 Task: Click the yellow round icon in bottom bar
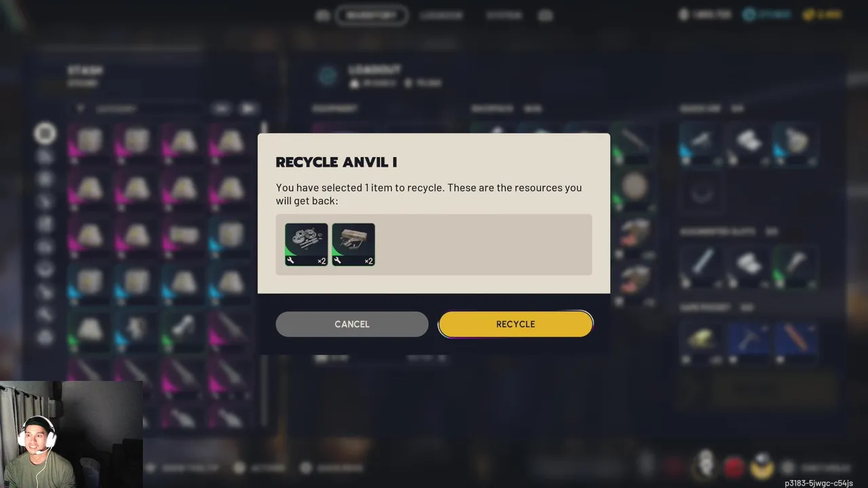click(762, 467)
